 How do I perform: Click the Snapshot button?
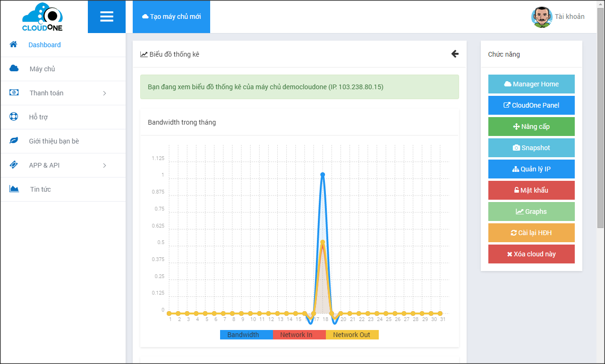[531, 148]
